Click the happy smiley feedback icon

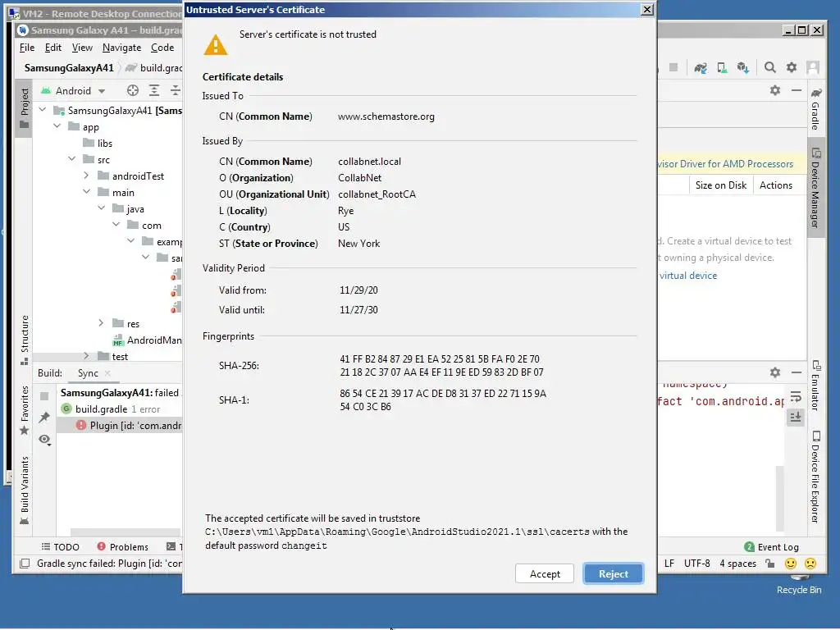click(x=790, y=564)
